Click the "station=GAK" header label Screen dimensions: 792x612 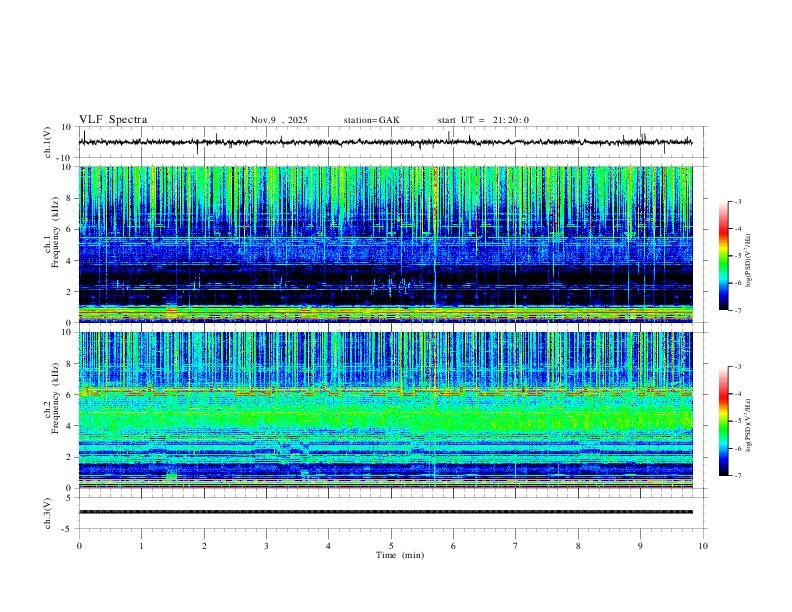[371, 120]
